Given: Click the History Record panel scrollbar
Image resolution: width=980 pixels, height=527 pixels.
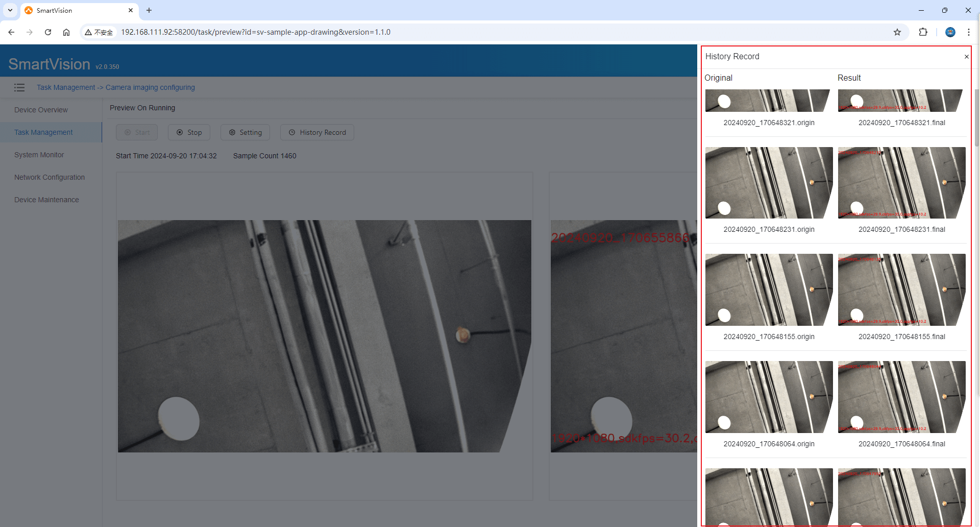Looking at the screenshot, I should point(976,117).
